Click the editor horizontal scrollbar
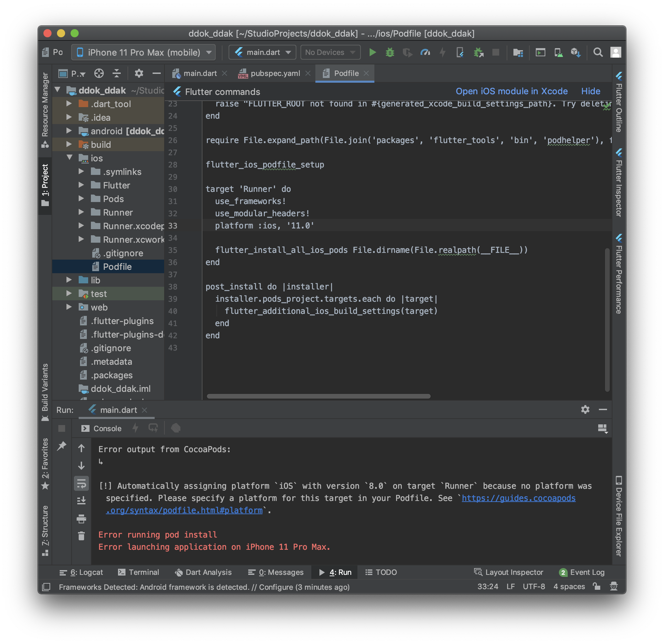 point(318,396)
